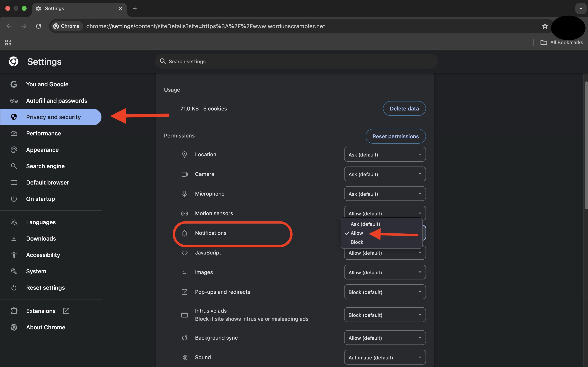Close the Settings tab
This screenshot has width=588, height=367.
click(120, 9)
